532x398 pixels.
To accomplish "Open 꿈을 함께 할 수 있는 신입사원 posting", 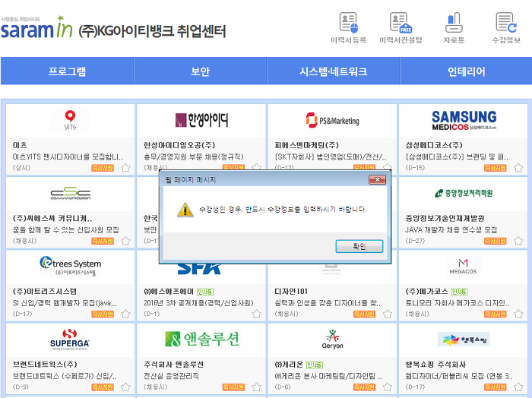I will [66, 230].
